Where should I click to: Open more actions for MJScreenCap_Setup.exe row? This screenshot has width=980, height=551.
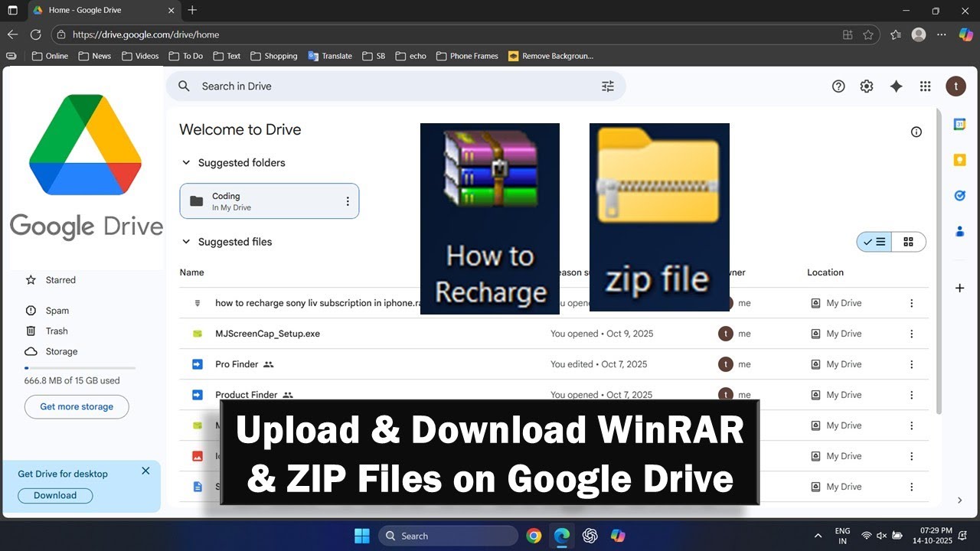pos(911,334)
